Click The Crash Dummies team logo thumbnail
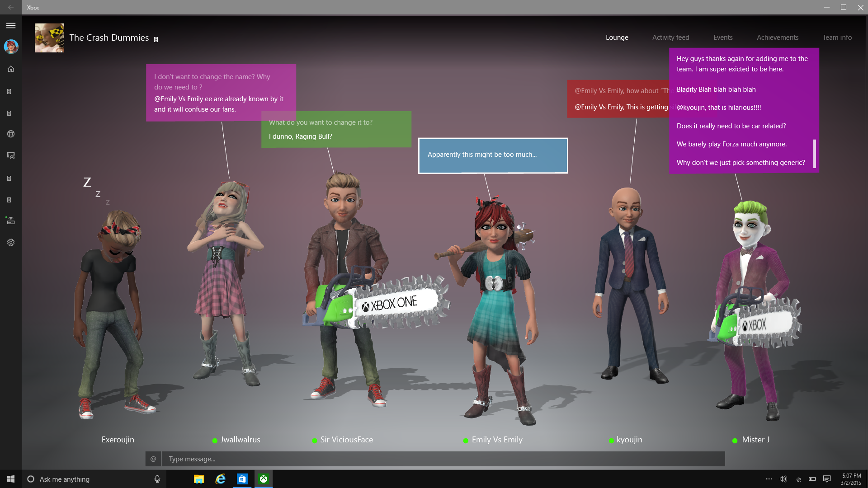This screenshot has width=868, height=488. coord(49,38)
